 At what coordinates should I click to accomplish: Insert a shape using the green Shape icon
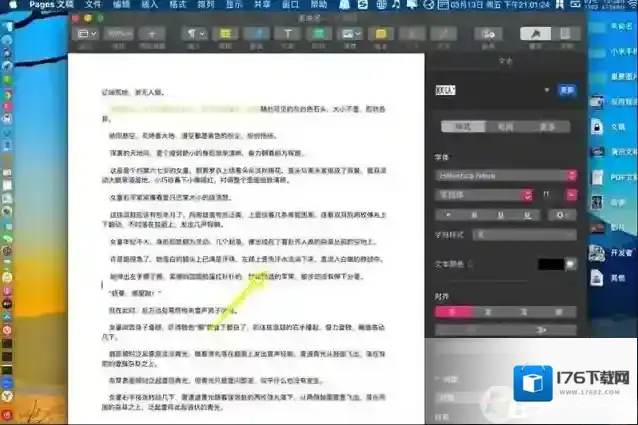pos(319,34)
